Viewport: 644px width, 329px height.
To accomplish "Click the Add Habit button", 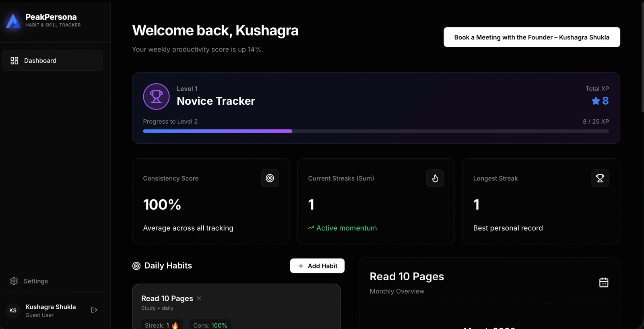I will point(317,266).
